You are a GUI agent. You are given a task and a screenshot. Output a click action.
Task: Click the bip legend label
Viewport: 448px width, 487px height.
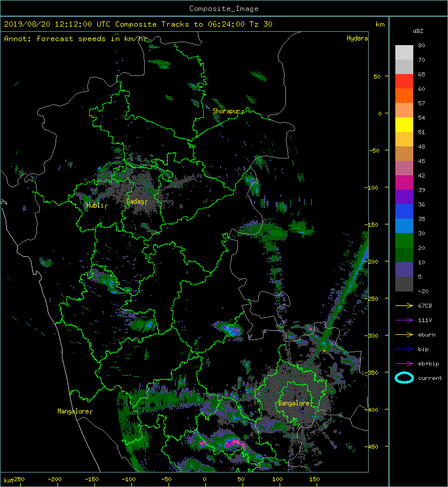424,349
